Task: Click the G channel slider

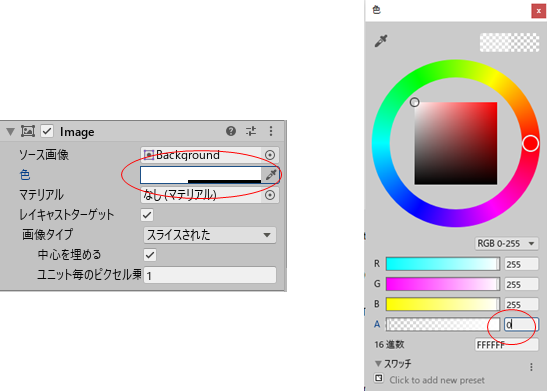Action: tap(443, 284)
